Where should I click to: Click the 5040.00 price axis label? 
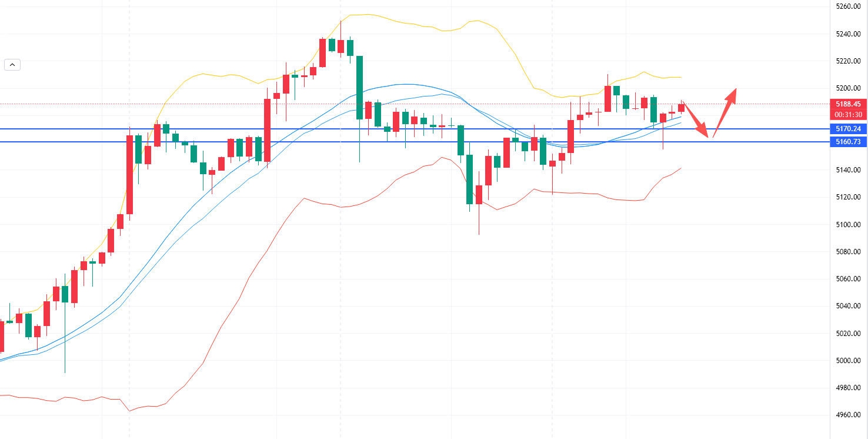(848, 306)
